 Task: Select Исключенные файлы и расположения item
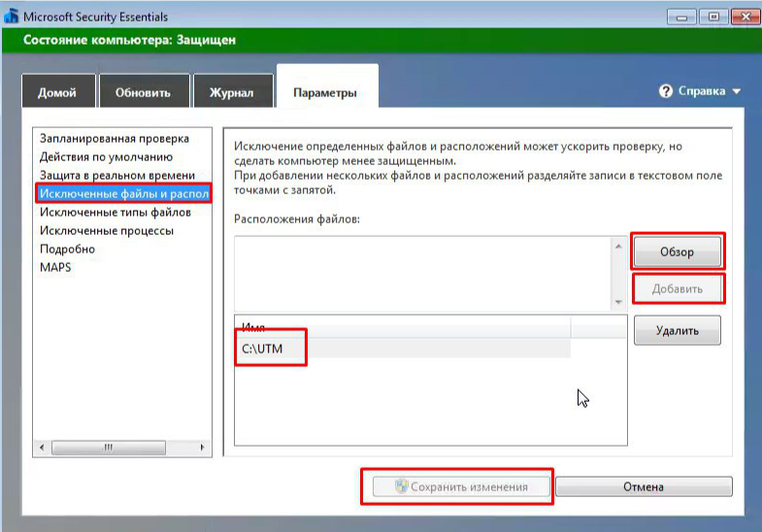click(123, 193)
